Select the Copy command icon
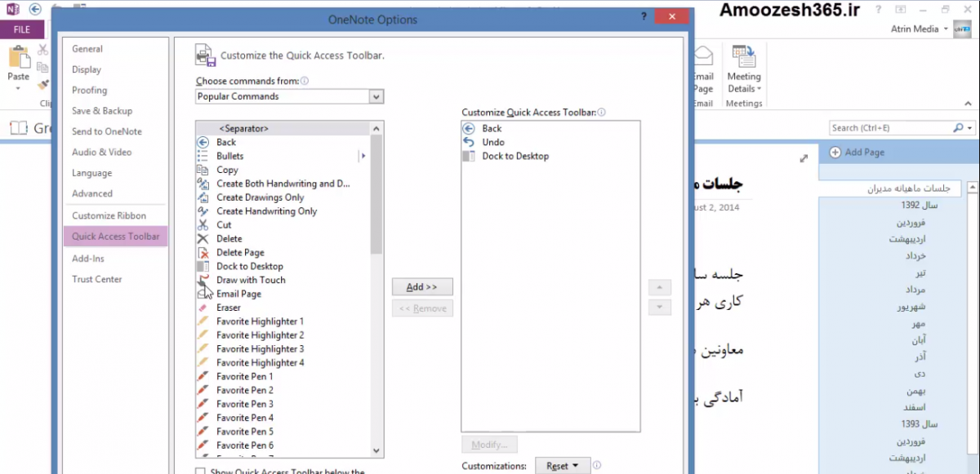The image size is (980, 474). pos(203,170)
